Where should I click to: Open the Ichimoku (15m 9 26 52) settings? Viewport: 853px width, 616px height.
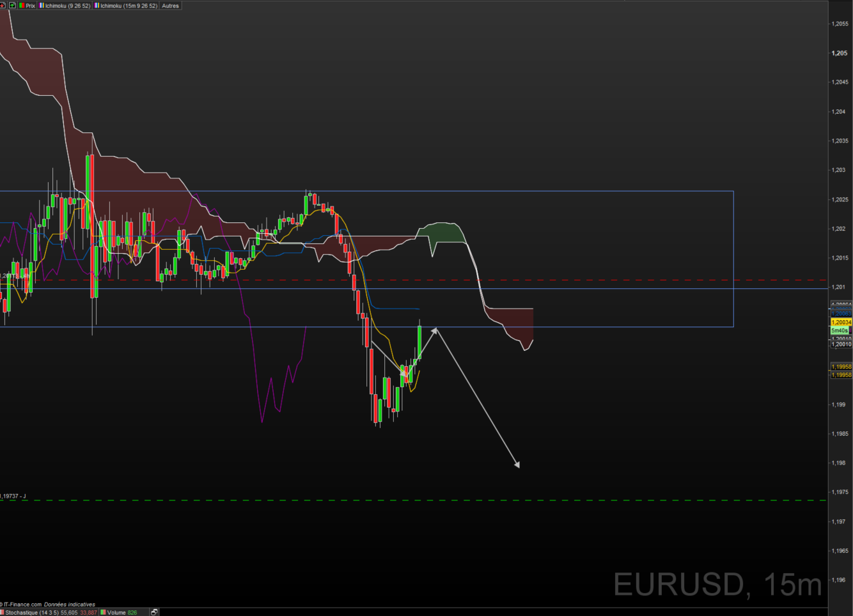(x=126, y=6)
